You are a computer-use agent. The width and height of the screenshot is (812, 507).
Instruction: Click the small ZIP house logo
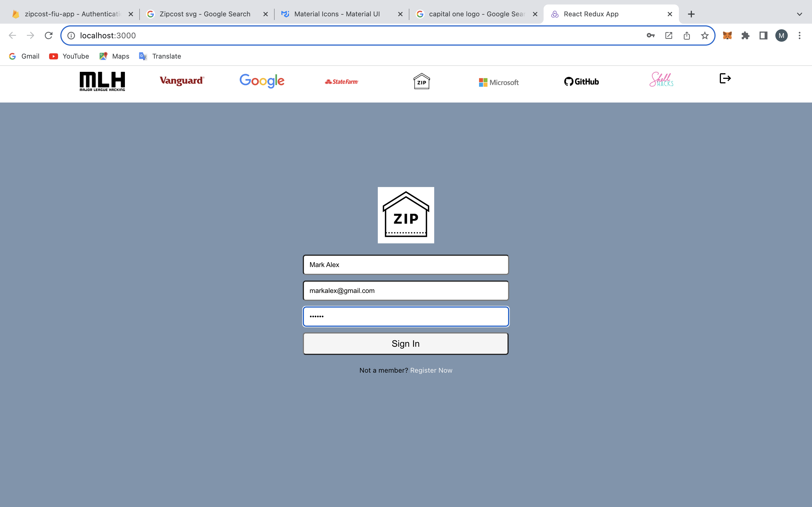click(x=422, y=81)
